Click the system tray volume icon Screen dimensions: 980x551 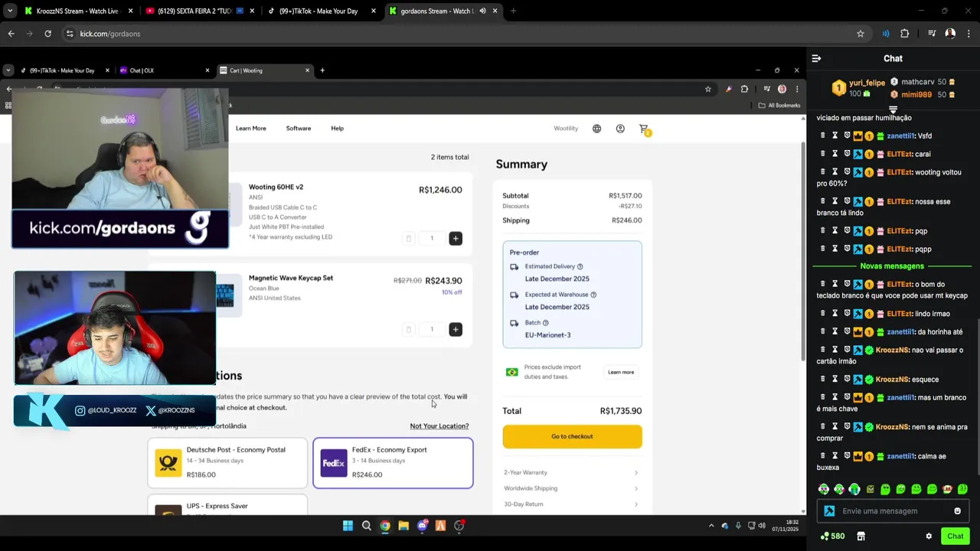pyautogui.click(x=761, y=526)
